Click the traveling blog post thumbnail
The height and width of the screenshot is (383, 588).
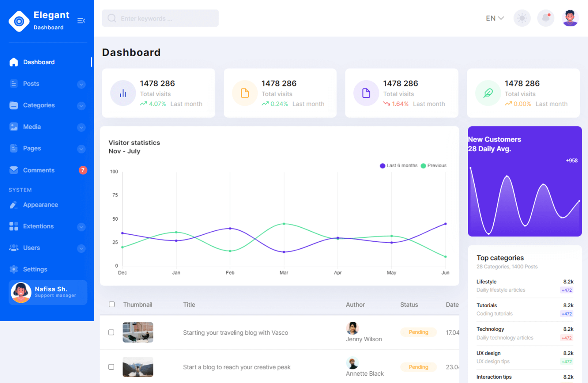[138, 332]
